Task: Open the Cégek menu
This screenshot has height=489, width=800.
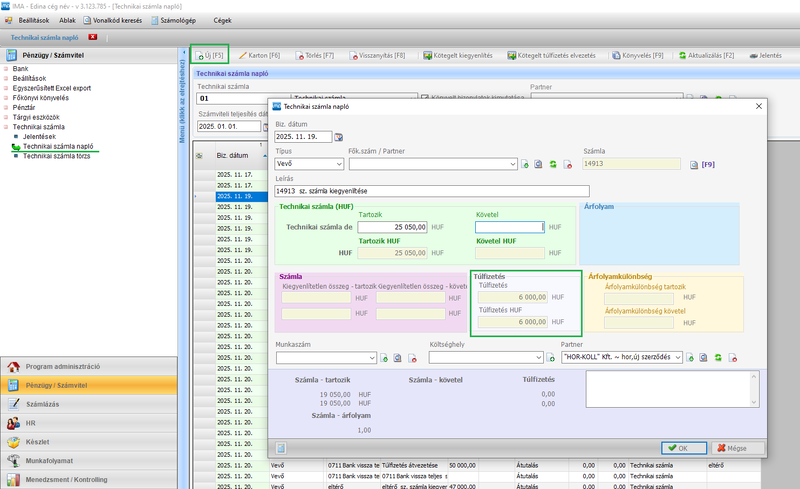Action: 222,19
